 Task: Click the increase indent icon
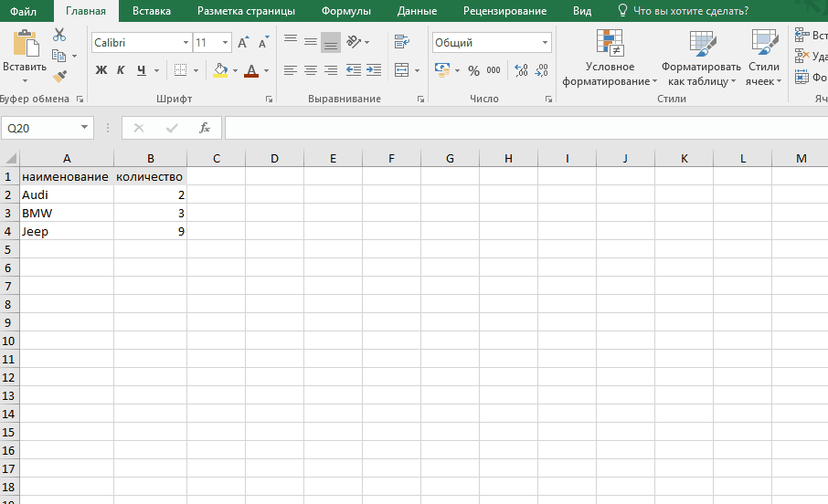[374, 70]
